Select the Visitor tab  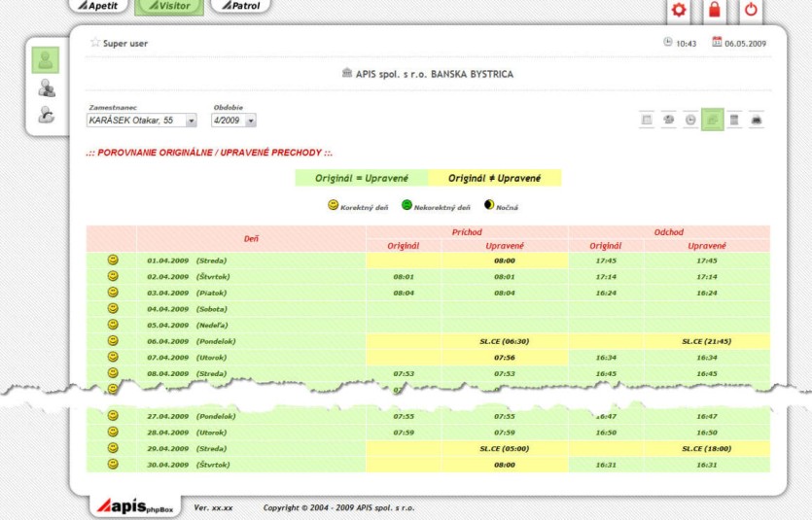(x=169, y=7)
